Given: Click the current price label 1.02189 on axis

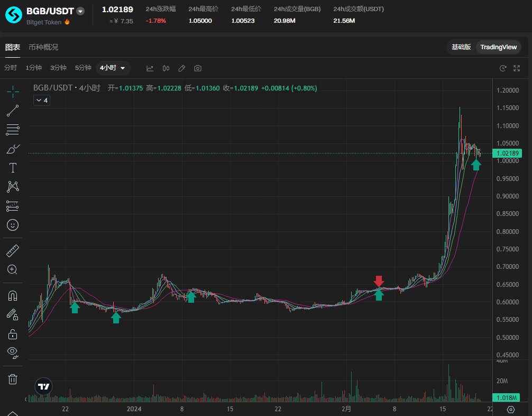Looking at the screenshot, I should pos(507,153).
